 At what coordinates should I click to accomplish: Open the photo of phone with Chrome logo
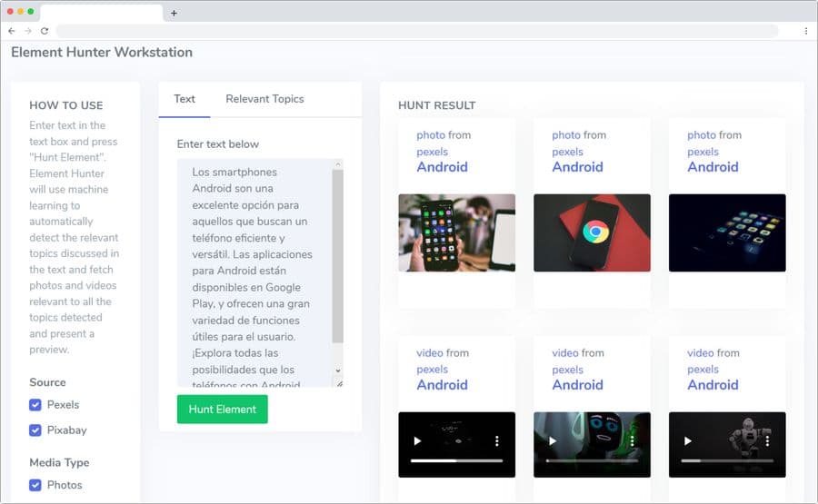(x=592, y=232)
